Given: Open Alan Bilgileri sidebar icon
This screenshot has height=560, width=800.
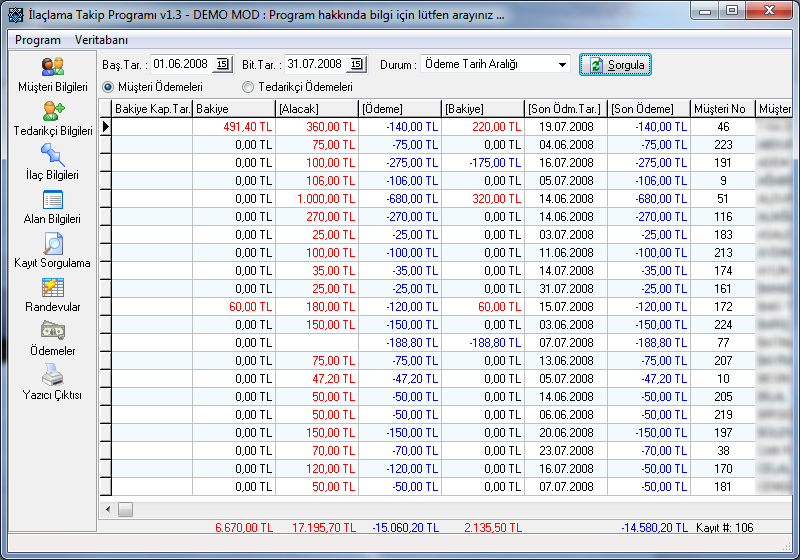Looking at the screenshot, I should point(52,199).
